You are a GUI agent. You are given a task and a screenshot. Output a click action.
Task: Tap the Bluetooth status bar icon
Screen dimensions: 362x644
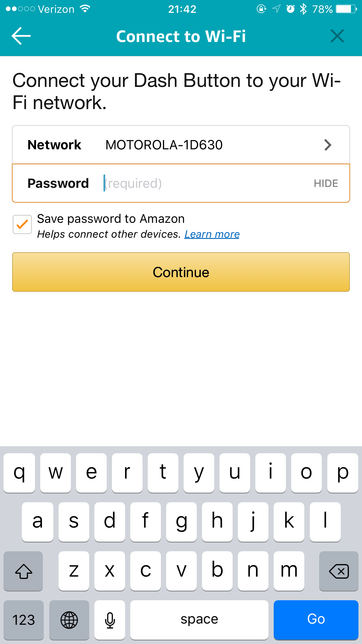point(303,9)
